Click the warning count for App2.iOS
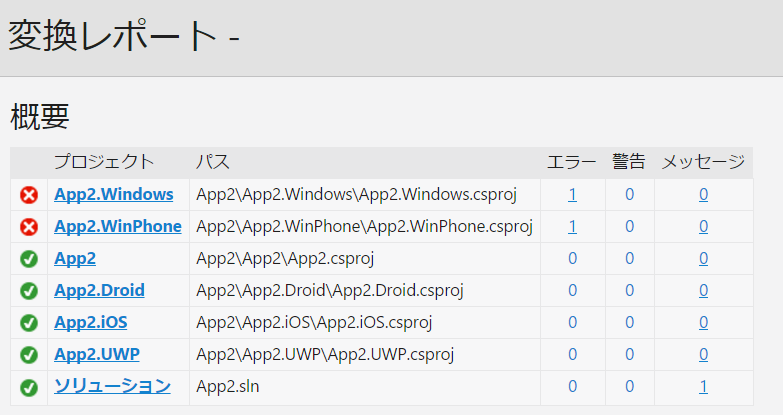The image size is (783, 415). click(x=630, y=322)
